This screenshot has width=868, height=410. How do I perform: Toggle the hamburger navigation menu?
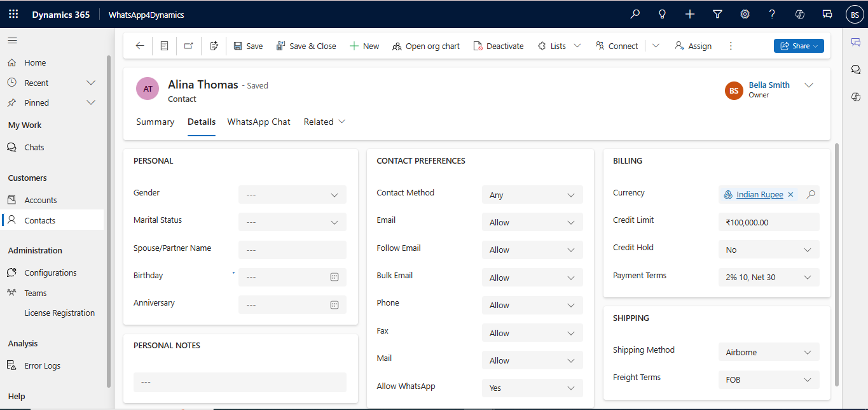click(12, 40)
